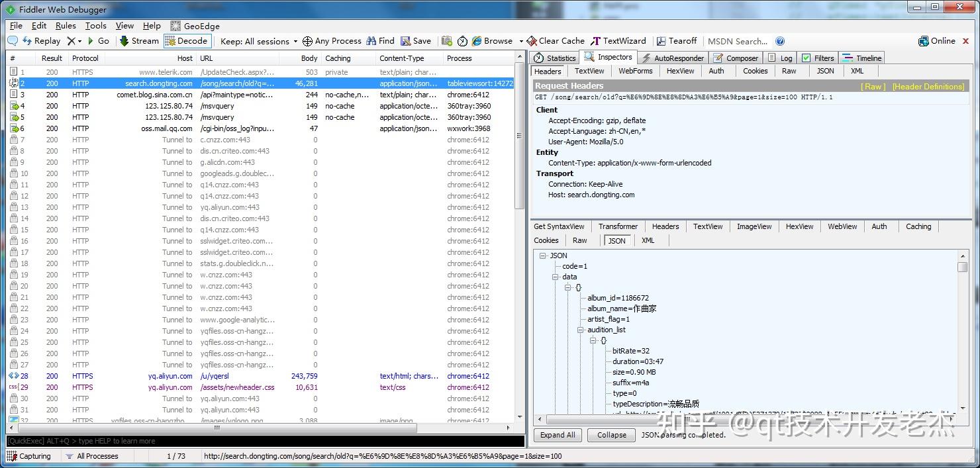Collapse the data node in JSON tree

556,277
